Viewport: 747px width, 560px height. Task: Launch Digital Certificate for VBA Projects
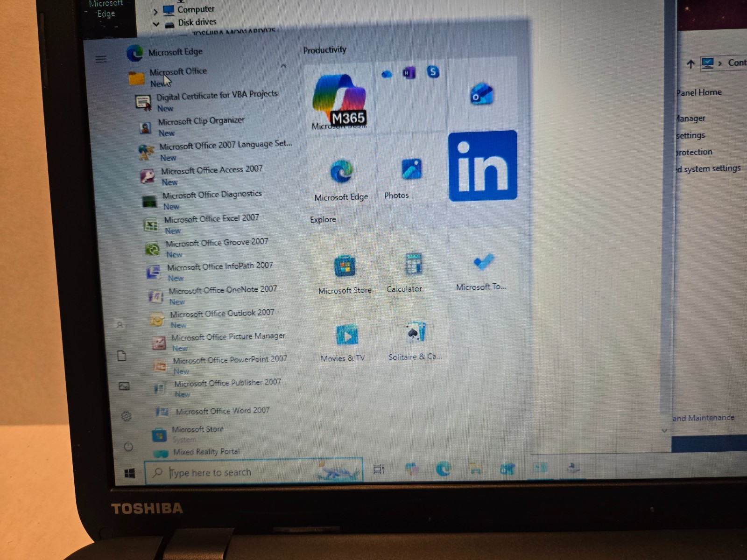point(206,101)
